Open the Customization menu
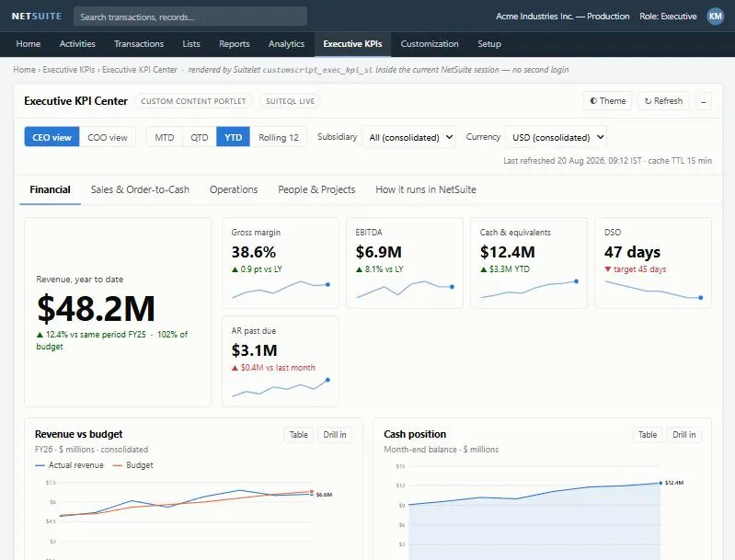Screen dimensions: 735x560 point(430,43)
